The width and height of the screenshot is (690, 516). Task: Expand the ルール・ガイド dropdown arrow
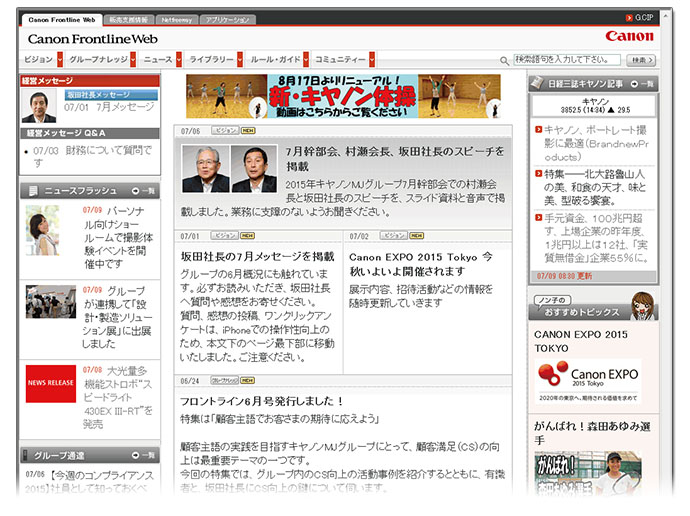[306, 59]
